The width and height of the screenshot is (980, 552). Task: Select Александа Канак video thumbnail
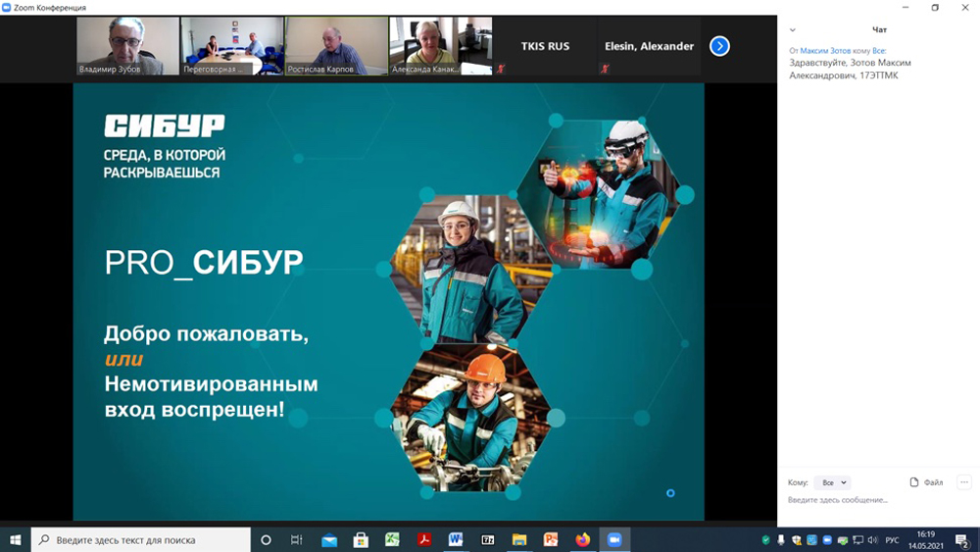pos(441,46)
